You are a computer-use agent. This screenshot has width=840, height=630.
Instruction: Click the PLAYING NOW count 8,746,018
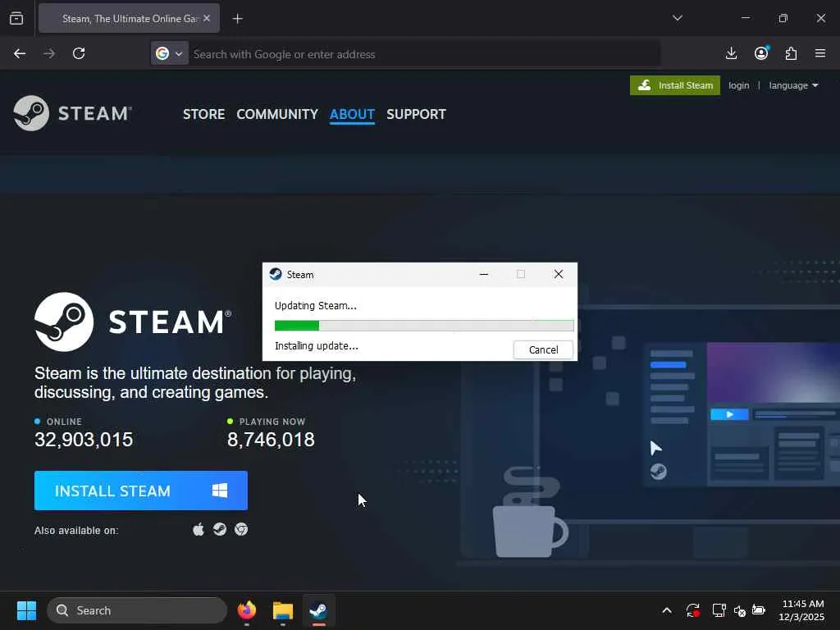(x=271, y=440)
